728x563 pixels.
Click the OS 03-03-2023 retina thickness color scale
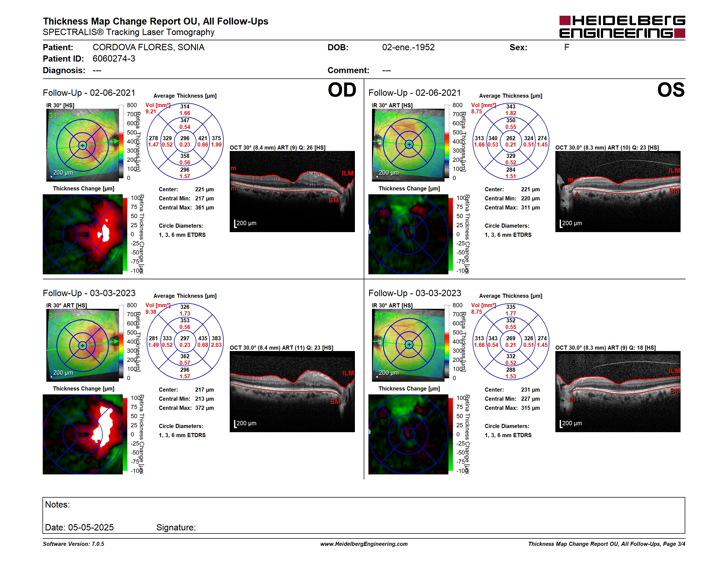pyautogui.click(x=447, y=342)
